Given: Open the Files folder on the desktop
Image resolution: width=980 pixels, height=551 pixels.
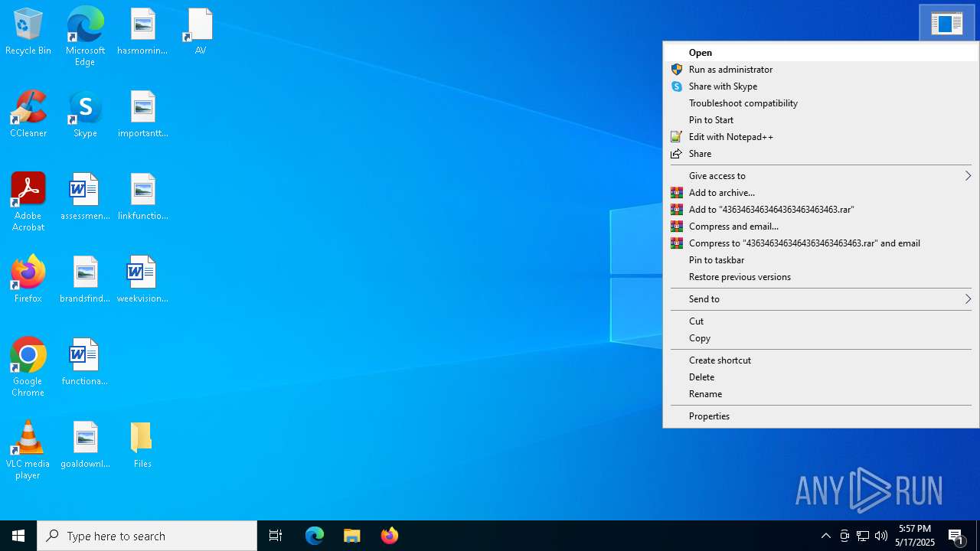Looking at the screenshot, I should click(x=142, y=445).
